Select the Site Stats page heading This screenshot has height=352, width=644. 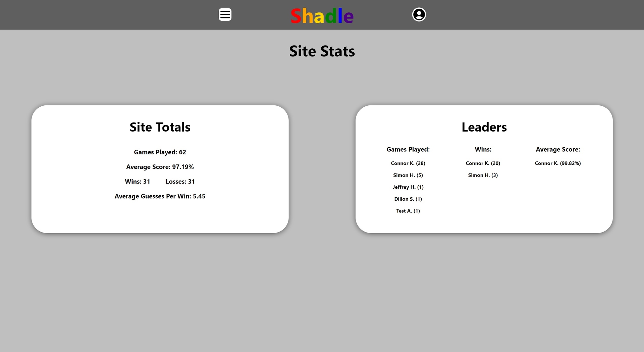322,51
